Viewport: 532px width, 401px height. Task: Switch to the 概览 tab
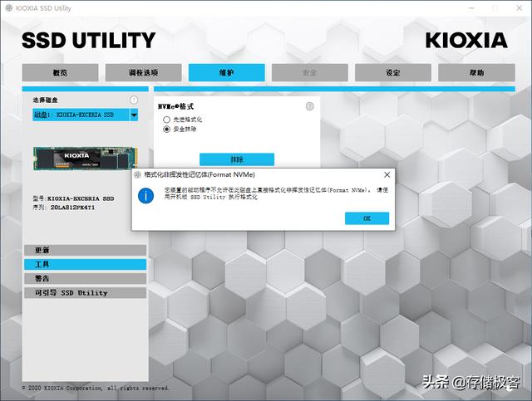[60, 72]
